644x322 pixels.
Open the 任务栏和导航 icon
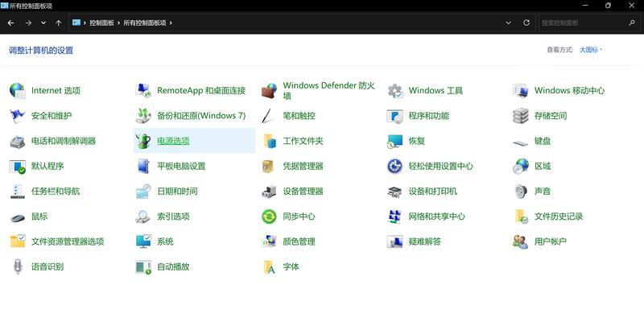coord(17,192)
